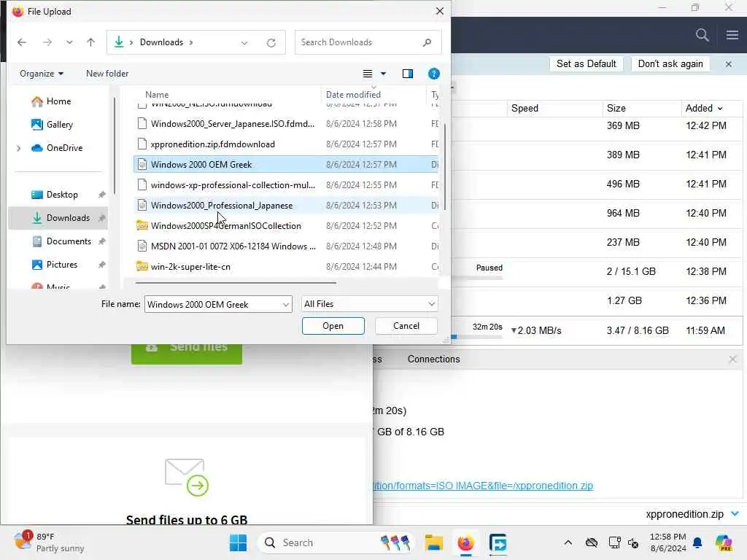Expand the address bar history dropdown

[244, 43]
